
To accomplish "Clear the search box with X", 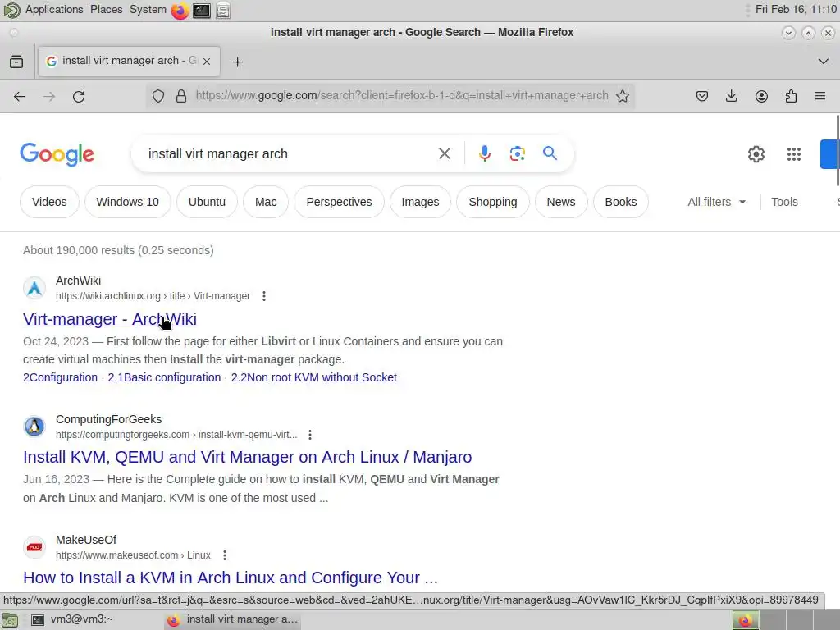I will [x=444, y=153].
